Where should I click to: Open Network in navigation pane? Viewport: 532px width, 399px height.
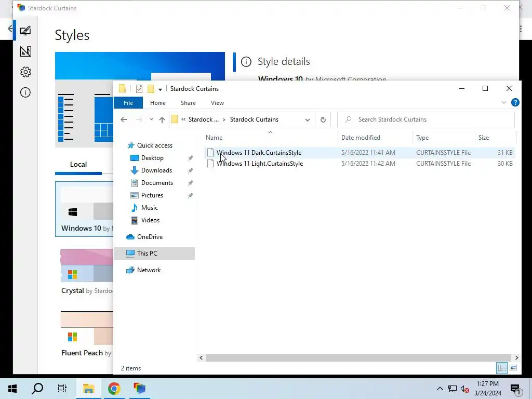[x=149, y=270]
